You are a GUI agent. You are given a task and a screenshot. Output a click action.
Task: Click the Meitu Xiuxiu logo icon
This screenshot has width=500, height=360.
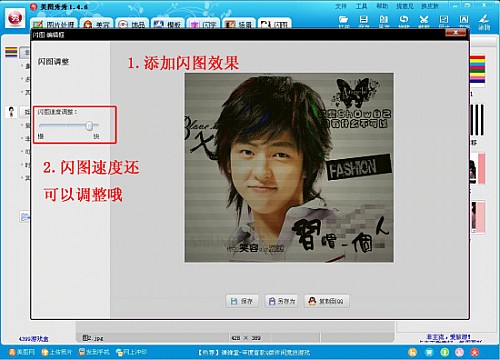[x=15, y=18]
